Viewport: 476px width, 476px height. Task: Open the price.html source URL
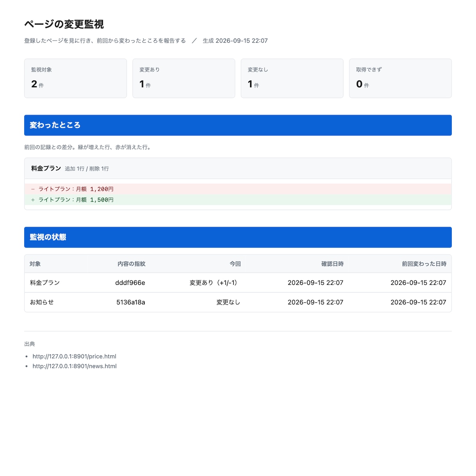tap(75, 356)
